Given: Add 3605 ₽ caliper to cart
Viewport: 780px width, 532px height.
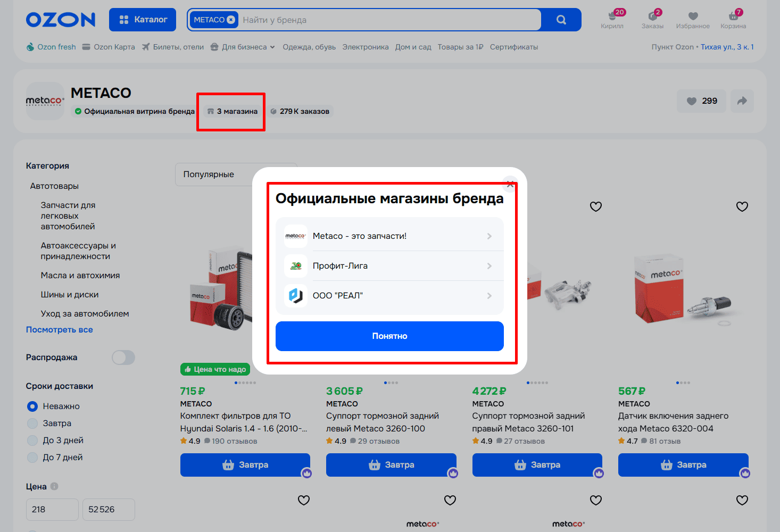Looking at the screenshot, I should click(391, 465).
